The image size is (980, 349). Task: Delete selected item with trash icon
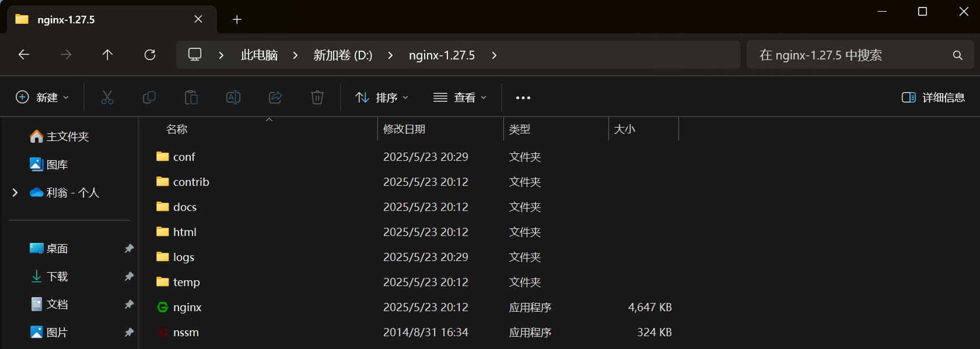[x=317, y=97]
